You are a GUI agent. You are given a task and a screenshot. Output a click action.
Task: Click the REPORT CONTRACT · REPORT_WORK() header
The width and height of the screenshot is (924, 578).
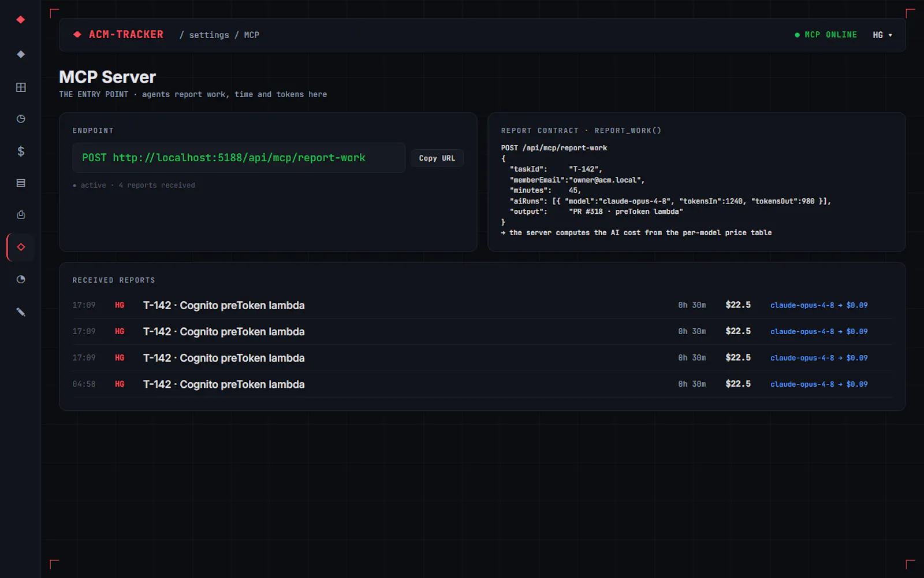pyautogui.click(x=581, y=131)
